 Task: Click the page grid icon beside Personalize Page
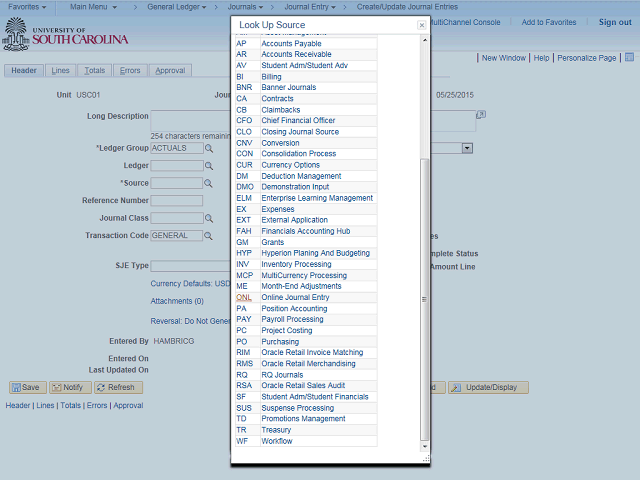629,57
